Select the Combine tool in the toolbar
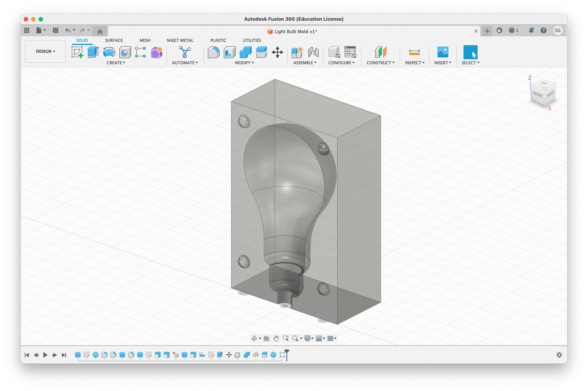This screenshot has width=588, height=391. 245,52
